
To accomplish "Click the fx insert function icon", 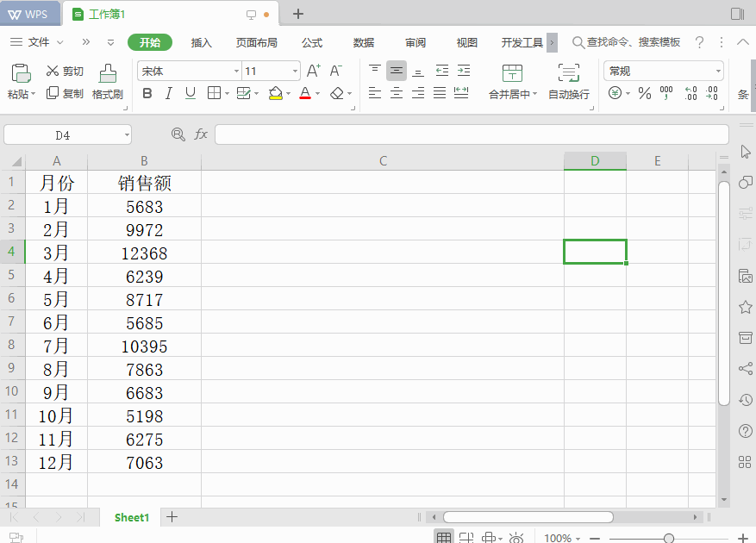I will coord(201,134).
